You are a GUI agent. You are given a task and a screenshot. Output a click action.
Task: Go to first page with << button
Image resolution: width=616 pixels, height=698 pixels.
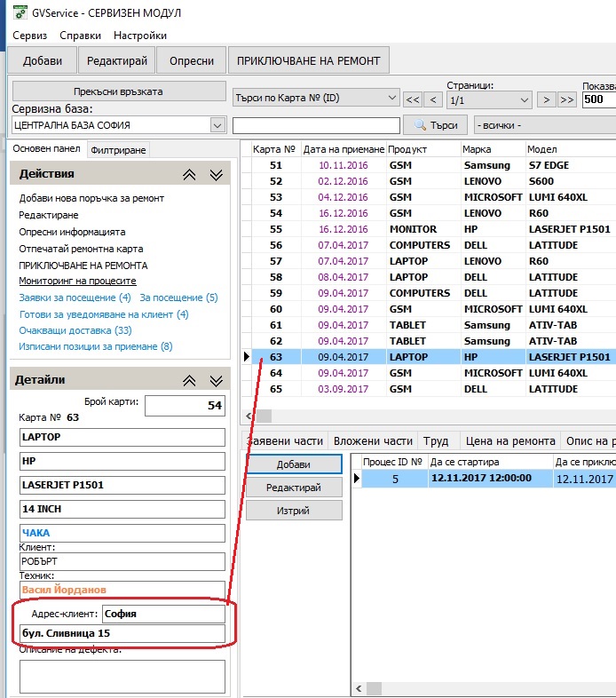pyautogui.click(x=412, y=99)
